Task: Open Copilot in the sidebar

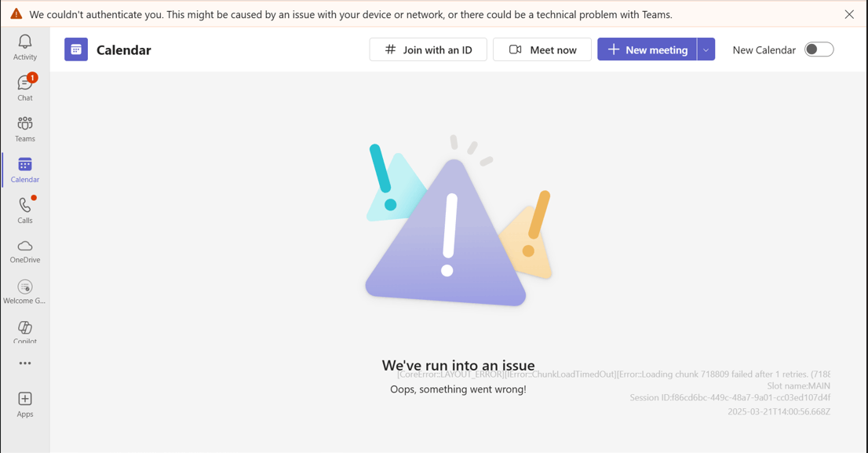Action: tap(25, 331)
